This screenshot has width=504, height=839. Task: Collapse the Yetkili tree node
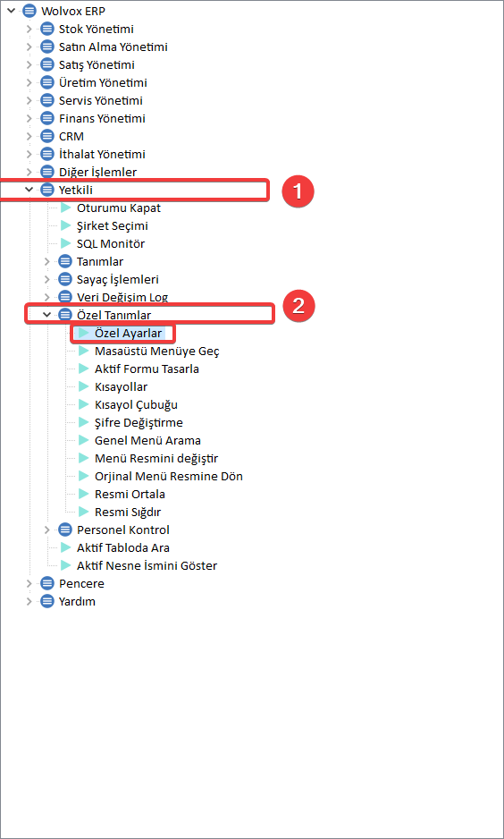coord(29,190)
